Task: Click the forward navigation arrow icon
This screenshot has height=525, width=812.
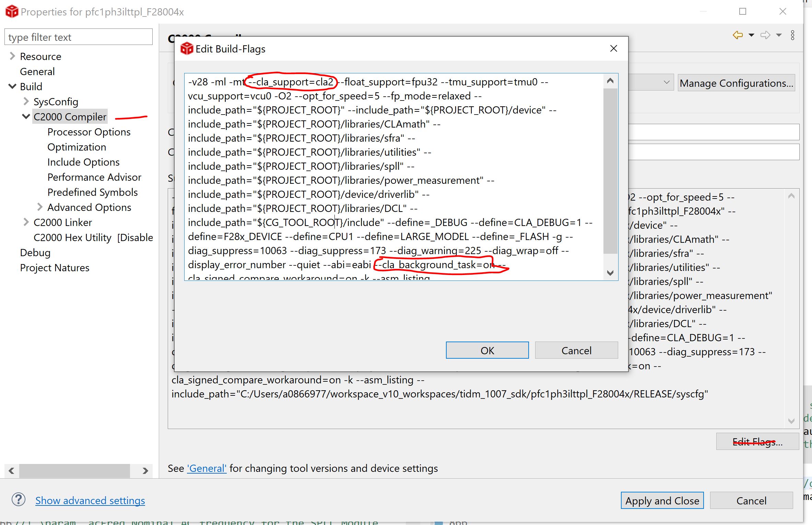Action: point(765,35)
